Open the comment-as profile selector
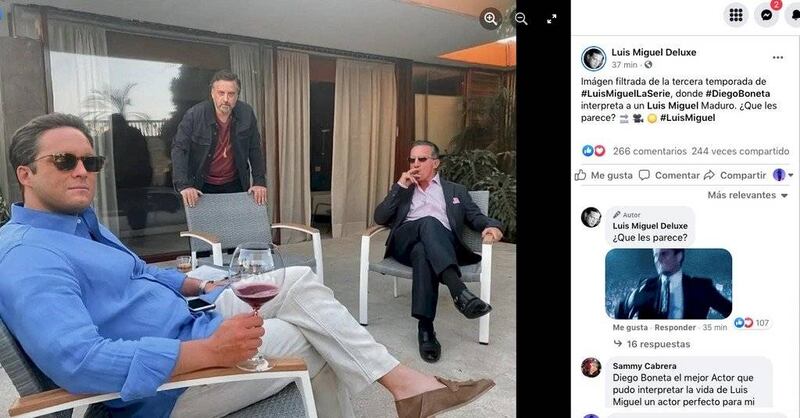Image resolution: width=800 pixels, height=418 pixels. 780,175
